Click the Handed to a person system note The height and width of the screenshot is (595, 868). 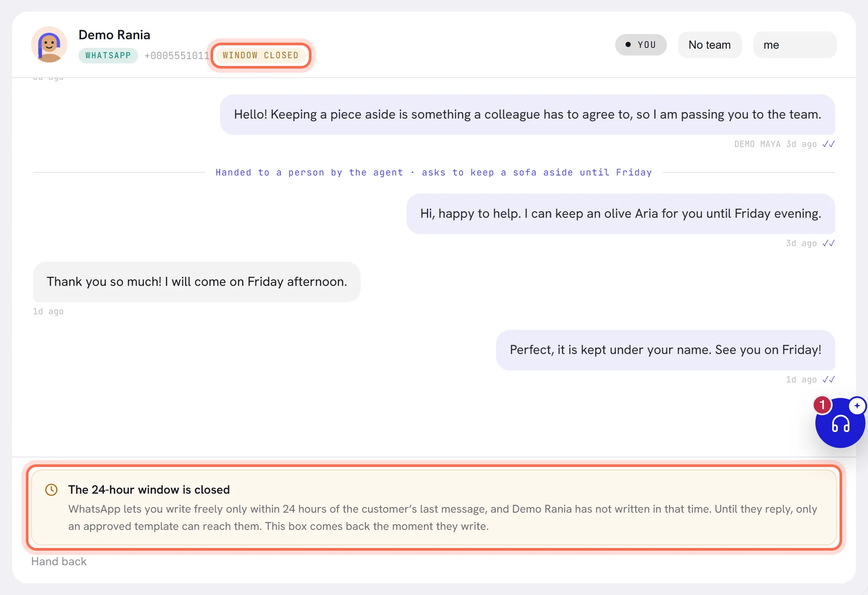tap(434, 172)
